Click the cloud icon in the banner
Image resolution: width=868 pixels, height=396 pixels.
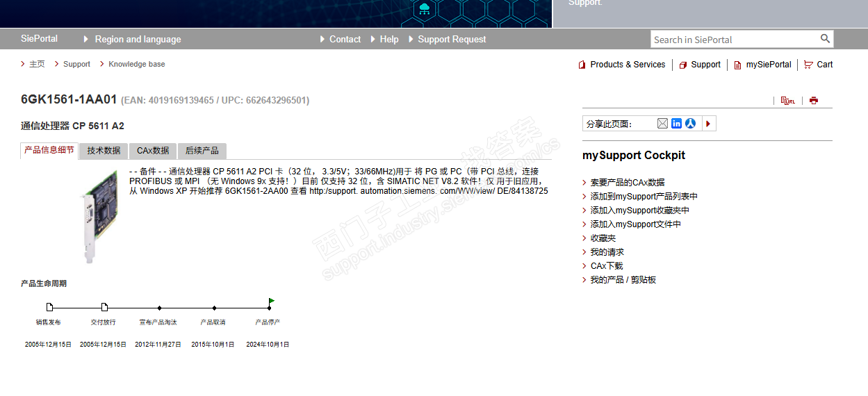point(425,9)
